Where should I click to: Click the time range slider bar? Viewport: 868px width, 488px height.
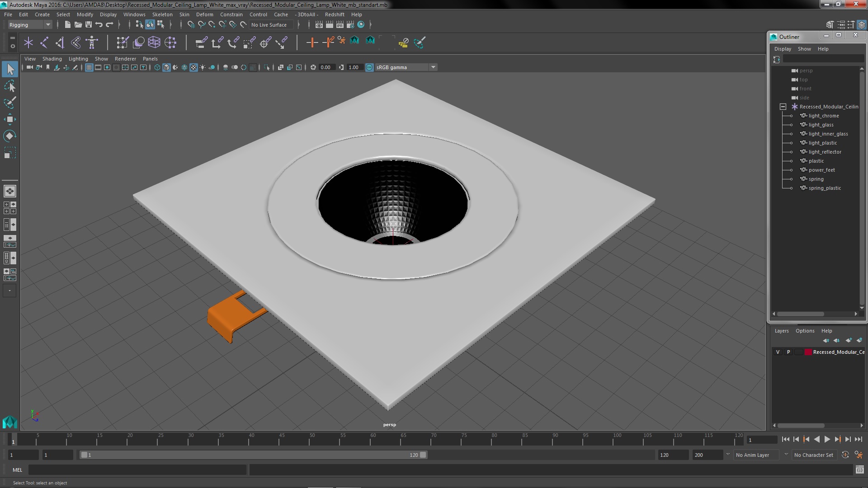click(x=253, y=455)
